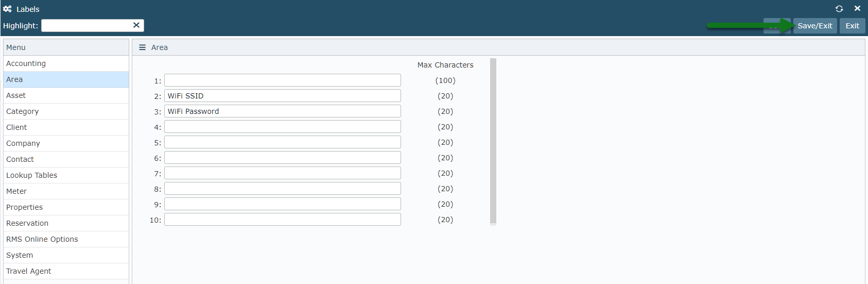Click the Exit button
Screen dimensions: 868x284
853,26
